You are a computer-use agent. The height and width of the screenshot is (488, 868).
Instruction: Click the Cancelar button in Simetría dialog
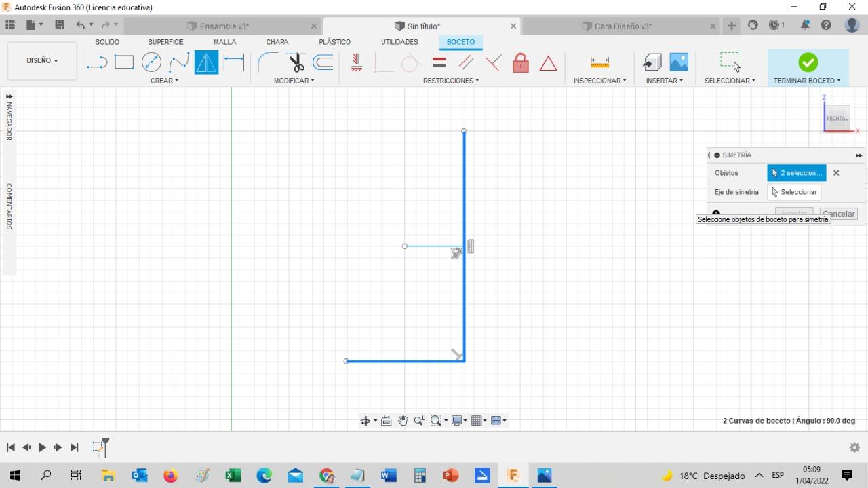pos(839,214)
